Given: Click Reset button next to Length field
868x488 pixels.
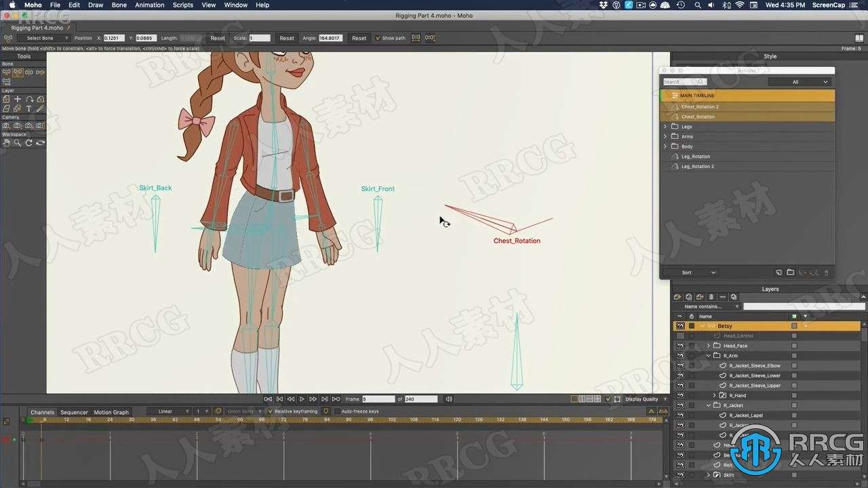Looking at the screenshot, I should click(x=218, y=38).
